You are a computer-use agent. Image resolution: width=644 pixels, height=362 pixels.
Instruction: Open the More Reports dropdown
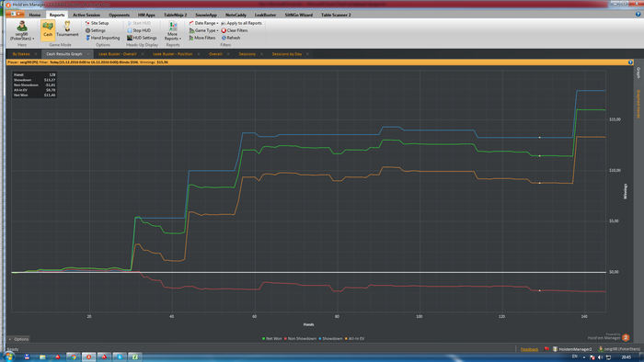point(173,31)
